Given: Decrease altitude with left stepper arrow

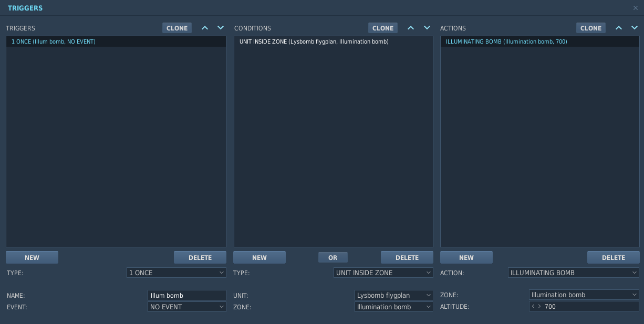Looking at the screenshot, I should point(533,306).
